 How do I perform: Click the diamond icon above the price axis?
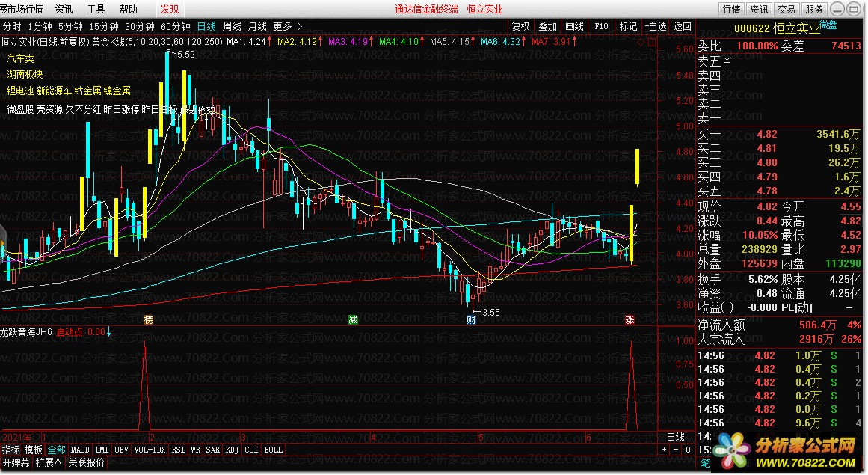click(x=641, y=42)
